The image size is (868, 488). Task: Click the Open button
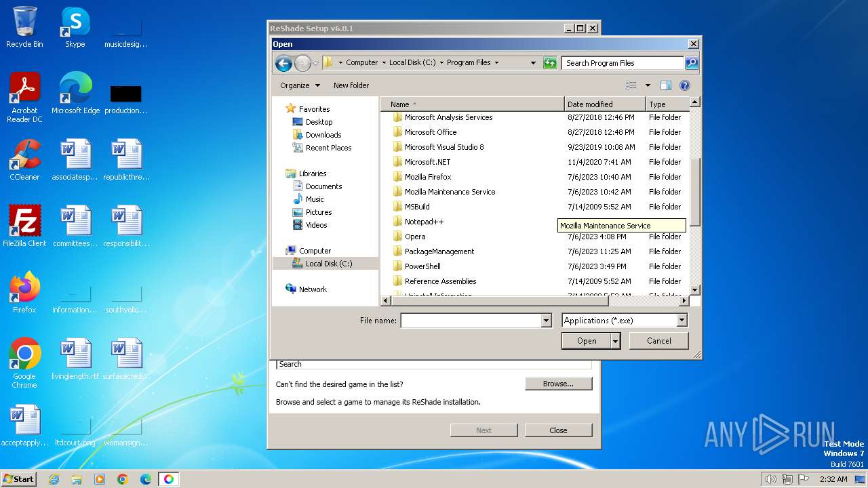coord(587,341)
